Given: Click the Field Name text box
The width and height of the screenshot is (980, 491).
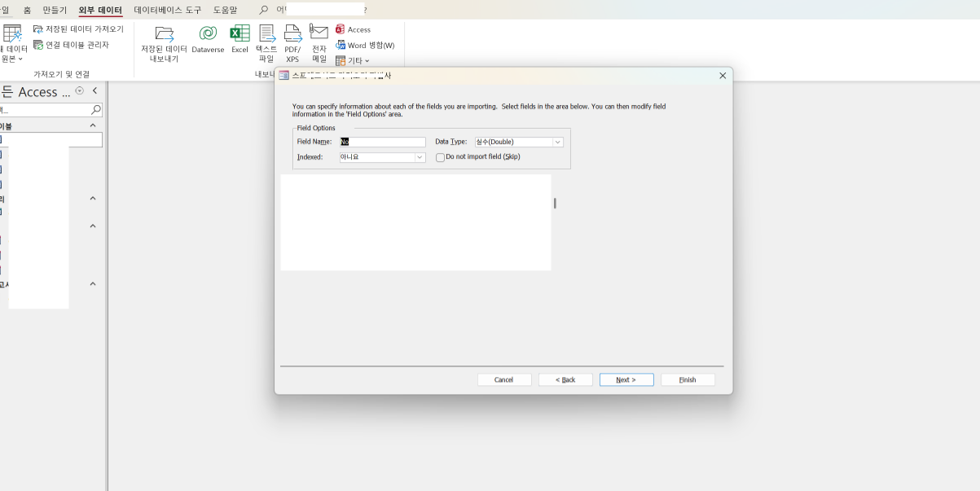Looking at the screenshot, I should click(383, 142).
